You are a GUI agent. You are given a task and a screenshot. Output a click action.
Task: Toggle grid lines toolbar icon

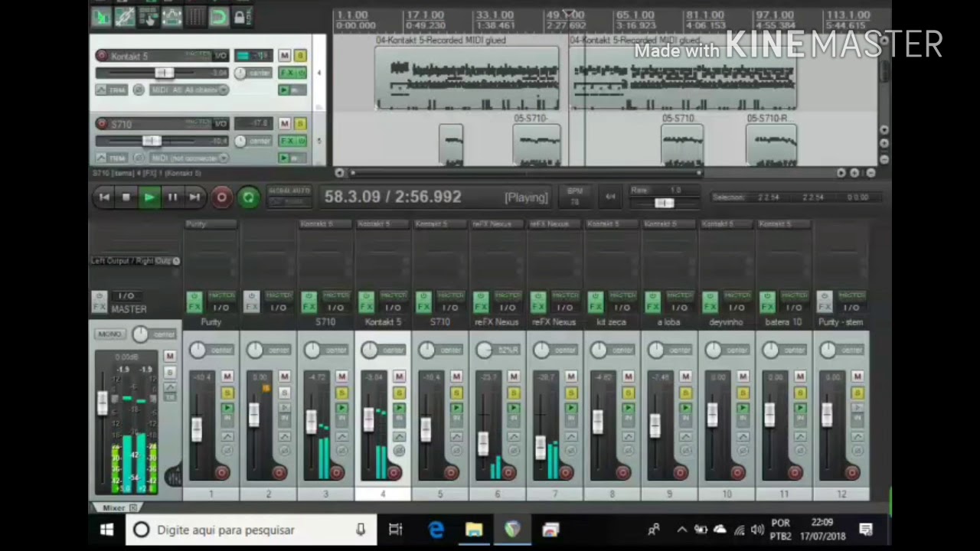coord(196,17)
